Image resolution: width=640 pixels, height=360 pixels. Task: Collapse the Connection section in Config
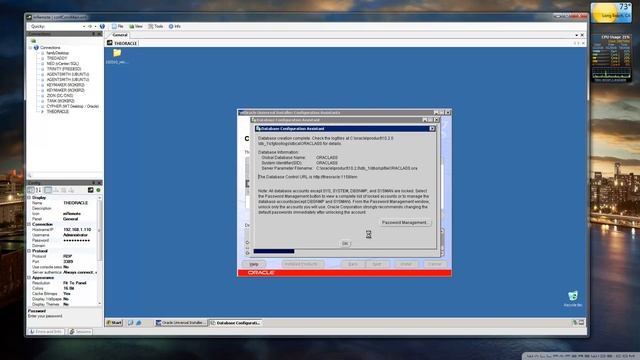click(29, 224)
